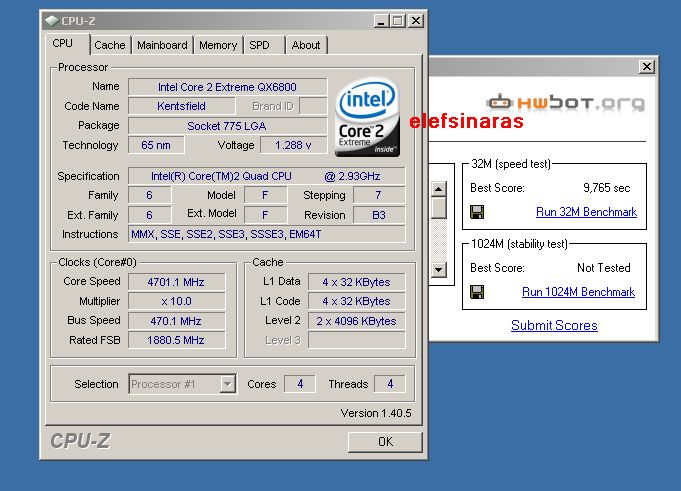
Task: Minimize the CPU-Z window
Action: pos(381,20)
